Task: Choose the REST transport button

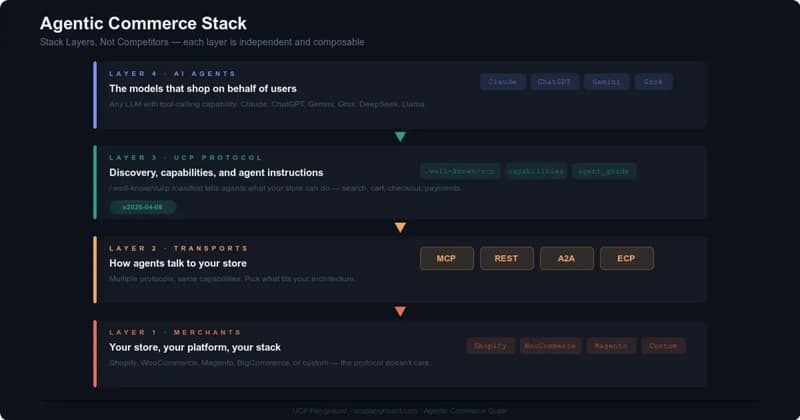Action: [x=506, y=258]
